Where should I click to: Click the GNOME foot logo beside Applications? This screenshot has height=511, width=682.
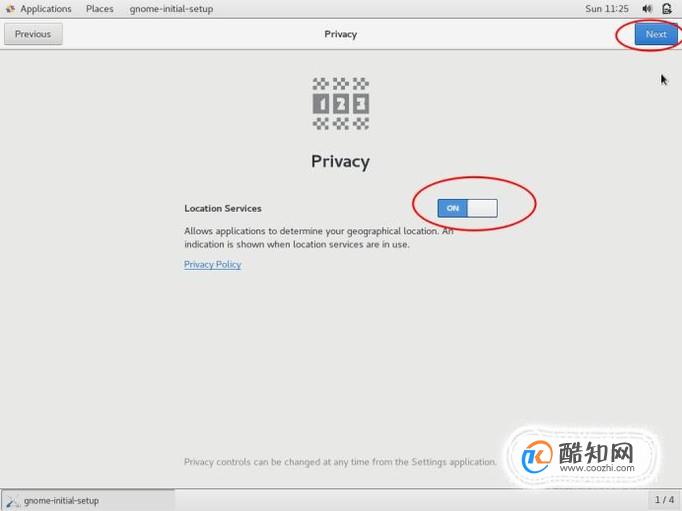(x=10, y=9)
